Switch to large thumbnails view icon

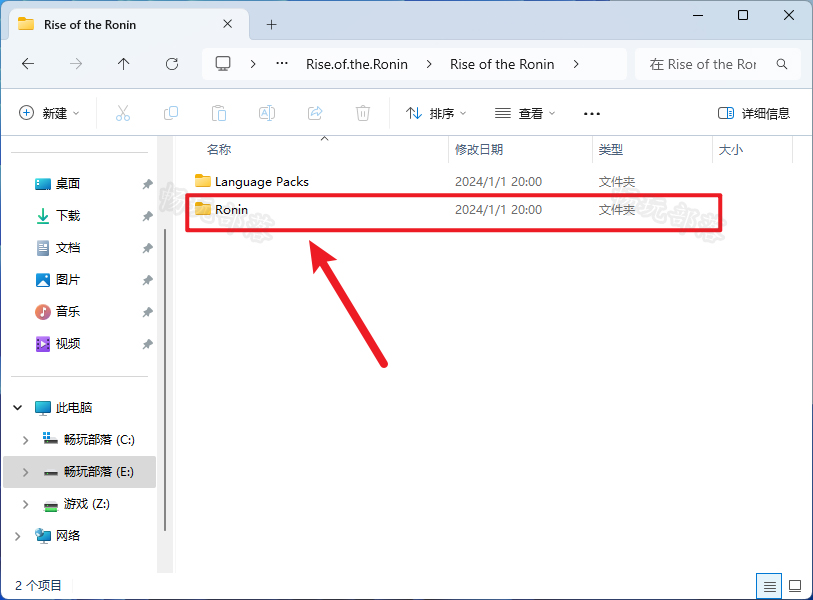click(x=795, y=587)
